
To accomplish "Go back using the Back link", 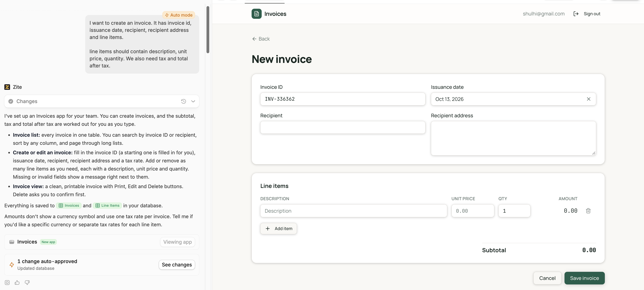I will (261, 39).
